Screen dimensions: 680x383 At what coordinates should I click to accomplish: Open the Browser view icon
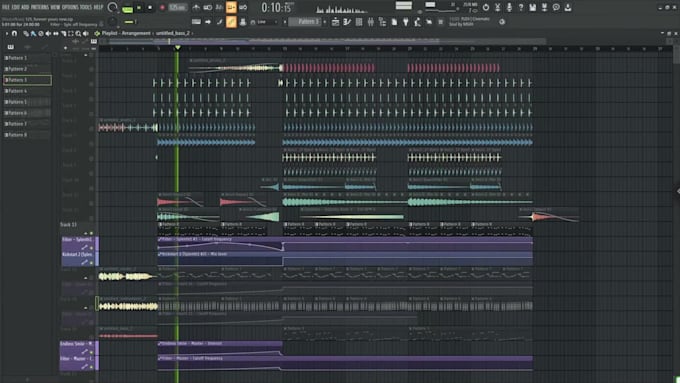382,22
